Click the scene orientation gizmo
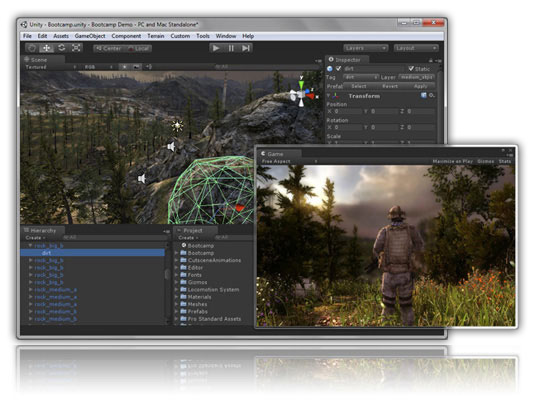550x400 pixels. (x=302, y=93)
